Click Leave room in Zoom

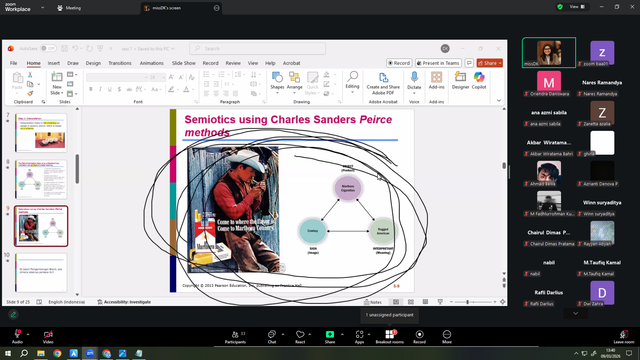click(624, 337)
